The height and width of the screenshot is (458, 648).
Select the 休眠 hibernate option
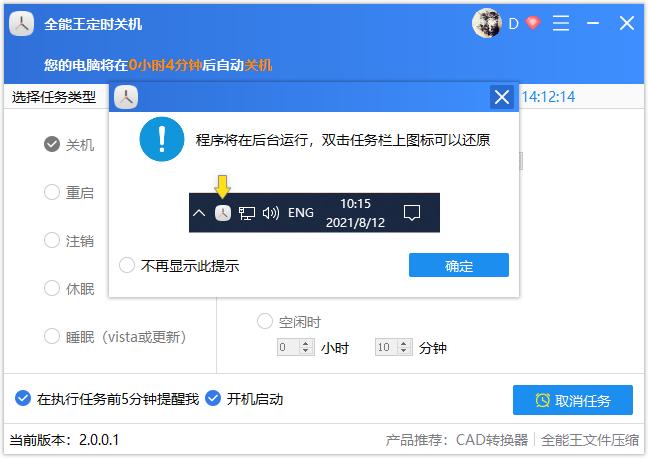69,289
